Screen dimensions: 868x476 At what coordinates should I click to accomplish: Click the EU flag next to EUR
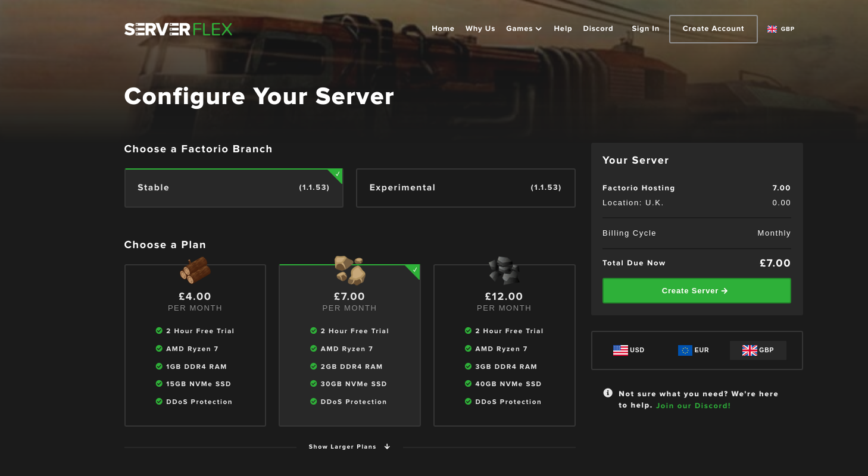click(x=685, y=350)
